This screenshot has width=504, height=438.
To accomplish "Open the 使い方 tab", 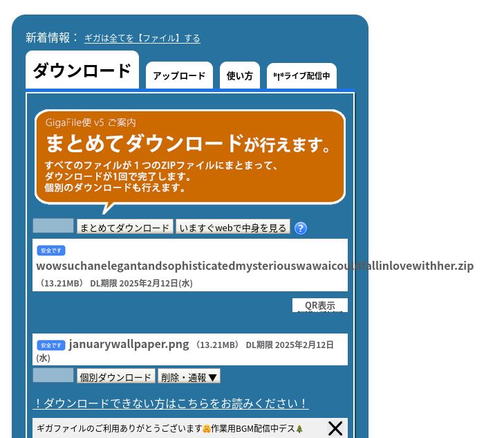I will [x=240, y=75].
